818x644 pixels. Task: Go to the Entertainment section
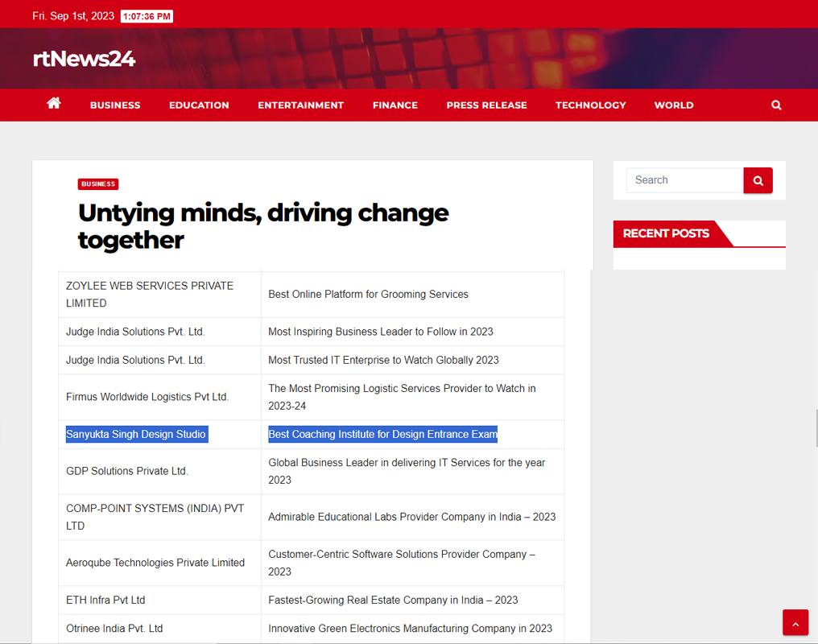(x=300, y=105)
